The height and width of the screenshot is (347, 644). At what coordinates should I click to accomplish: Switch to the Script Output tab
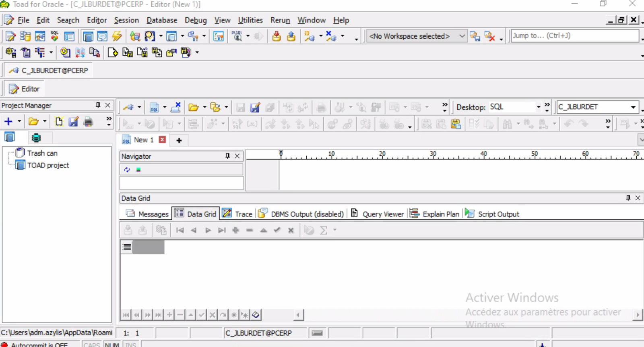coord(492,214)
